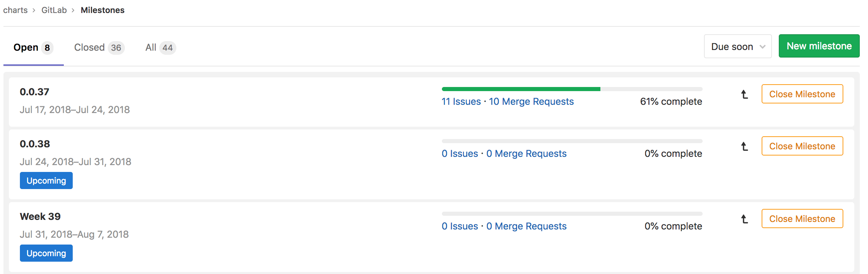Close Milestone 0.0.37
Image resolution: width=868 pixels, height=274 pixels.
(802, 94)
